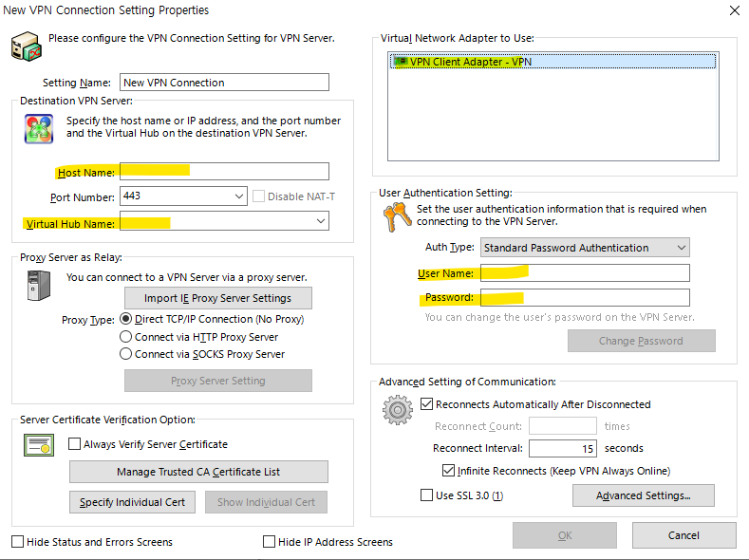Focus the Password field

585,297
